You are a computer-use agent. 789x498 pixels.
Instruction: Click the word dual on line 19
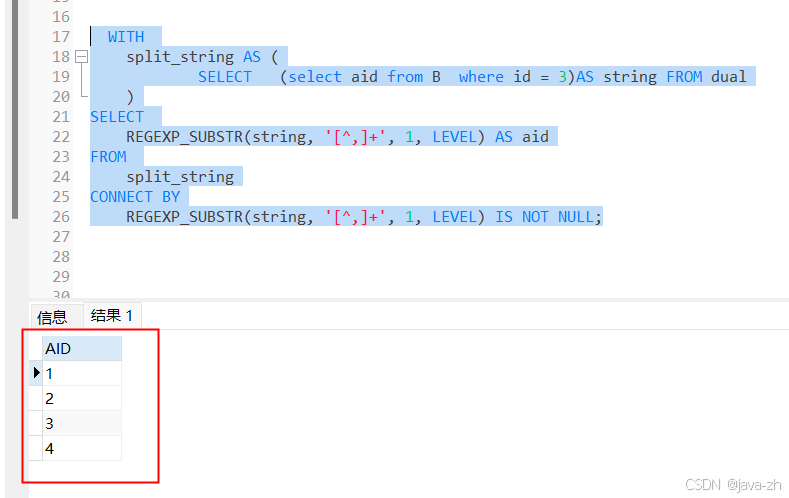(x=729, y=77)
